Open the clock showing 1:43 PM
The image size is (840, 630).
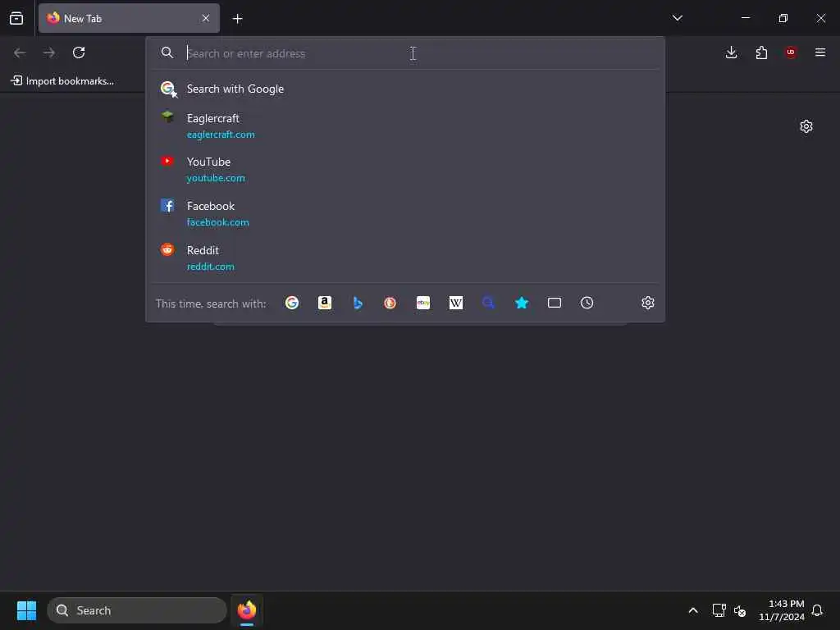(x=782, y=610)
